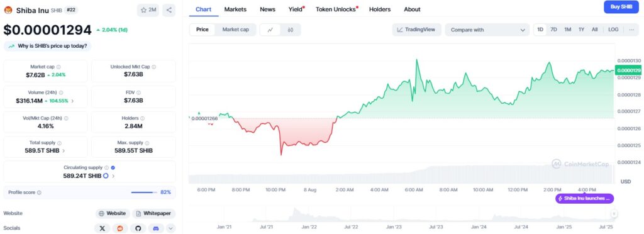Select the Price toggle
This screenshot has height=234, width=644.
pos(202,30)
